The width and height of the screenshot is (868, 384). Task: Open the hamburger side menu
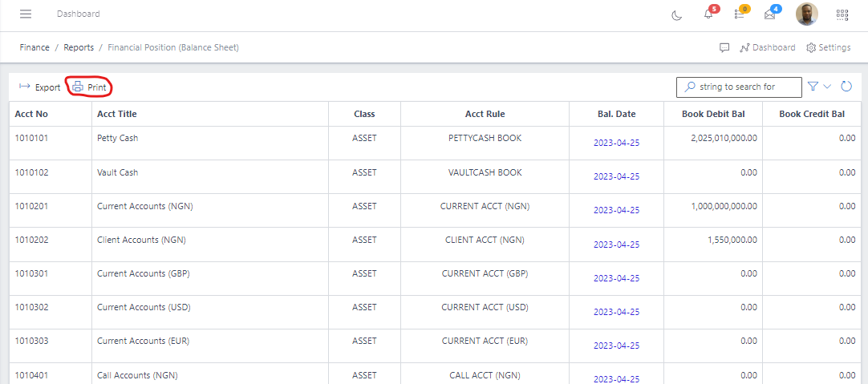pyautogui.click(x=26, y=14)
